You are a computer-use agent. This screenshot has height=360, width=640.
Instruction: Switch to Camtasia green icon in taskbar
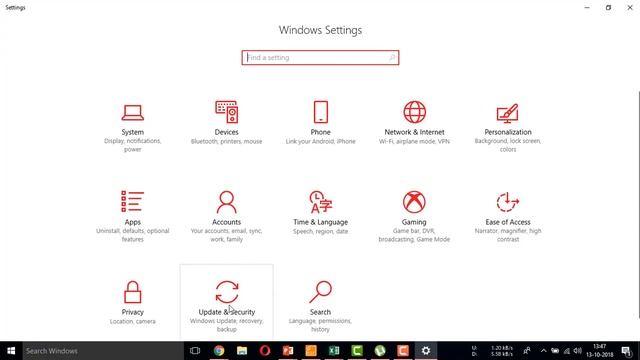click(357, 351)
